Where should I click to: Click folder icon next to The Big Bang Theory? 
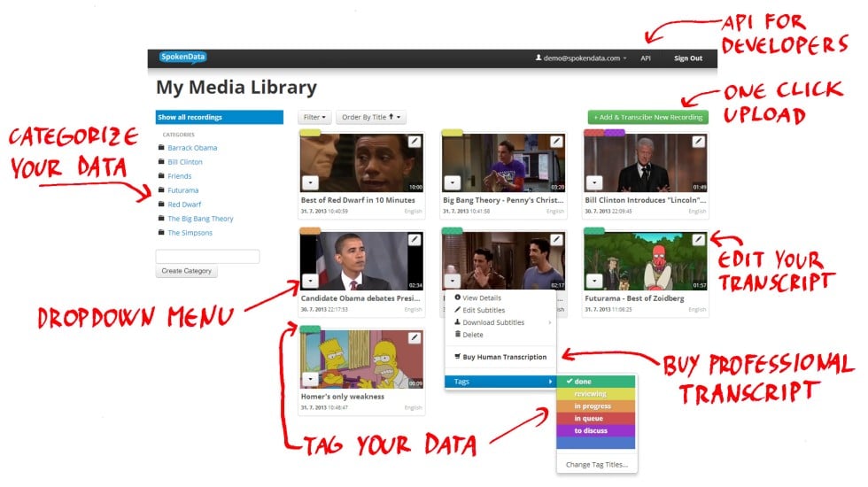(161, 218)
